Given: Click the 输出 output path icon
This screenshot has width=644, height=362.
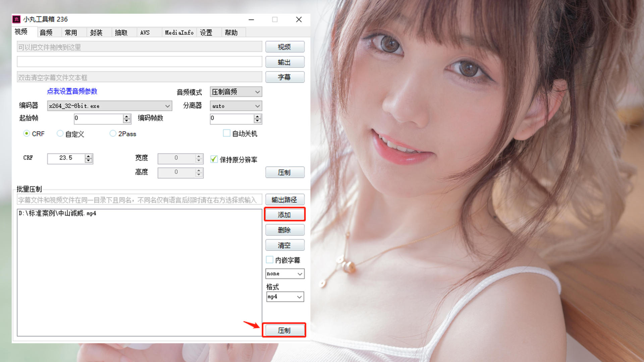Looking at the screenshot, I should click(285, 62).
